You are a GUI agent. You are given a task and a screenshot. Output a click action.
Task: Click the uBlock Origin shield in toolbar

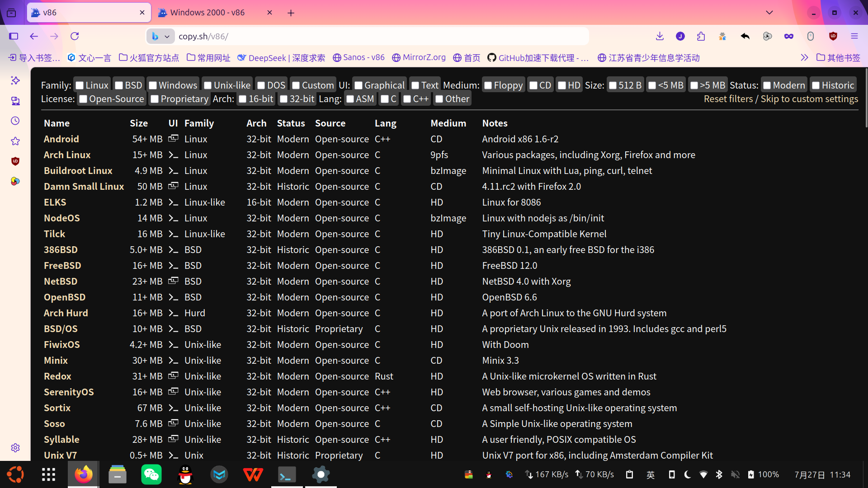click(833, 36)
